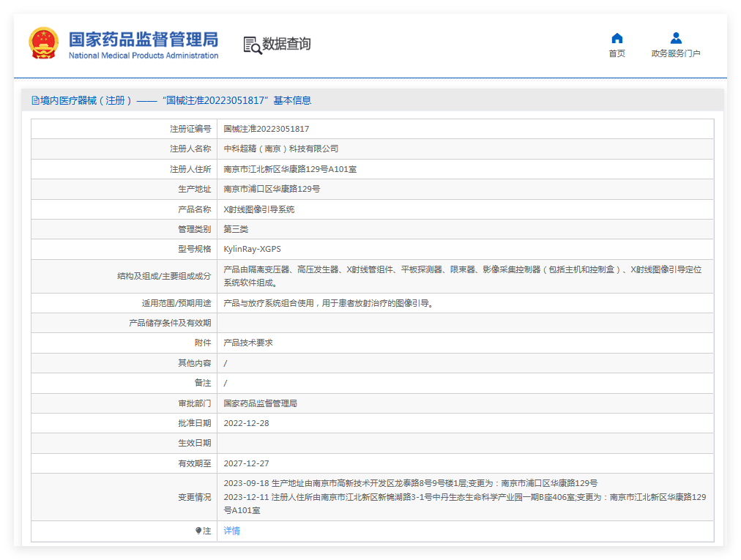This screenshot has height=560, width=741.
Task: Click the 生产地址 row label
Action: [x=195, y=189]
